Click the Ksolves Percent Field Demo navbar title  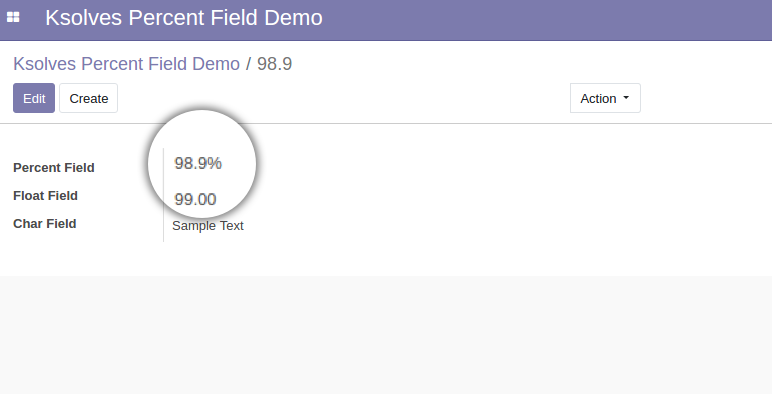(x=184, y=18)
